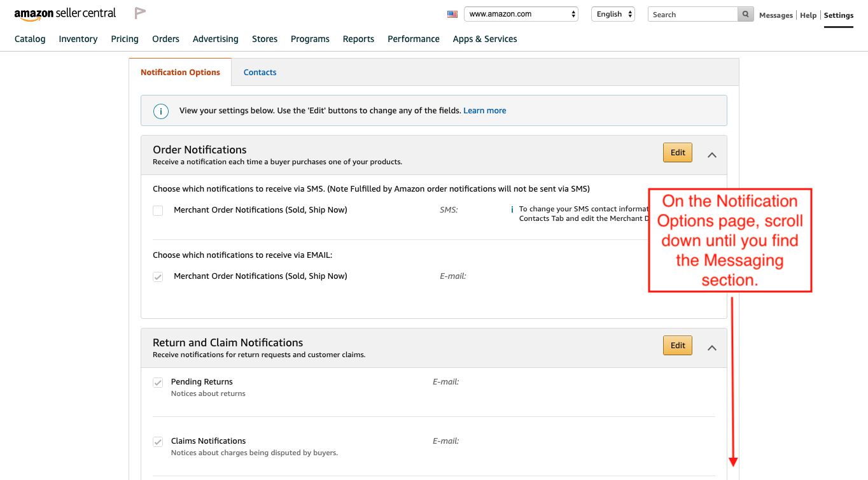Click the search magnifying glass button

coord(745,14)
